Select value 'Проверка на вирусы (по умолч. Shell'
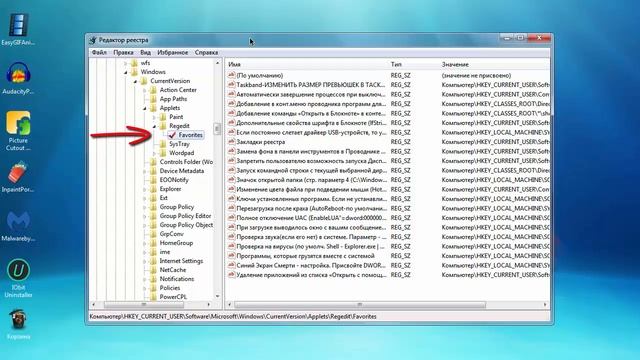This screenshot has height=360, width=640. coord(311,246)
